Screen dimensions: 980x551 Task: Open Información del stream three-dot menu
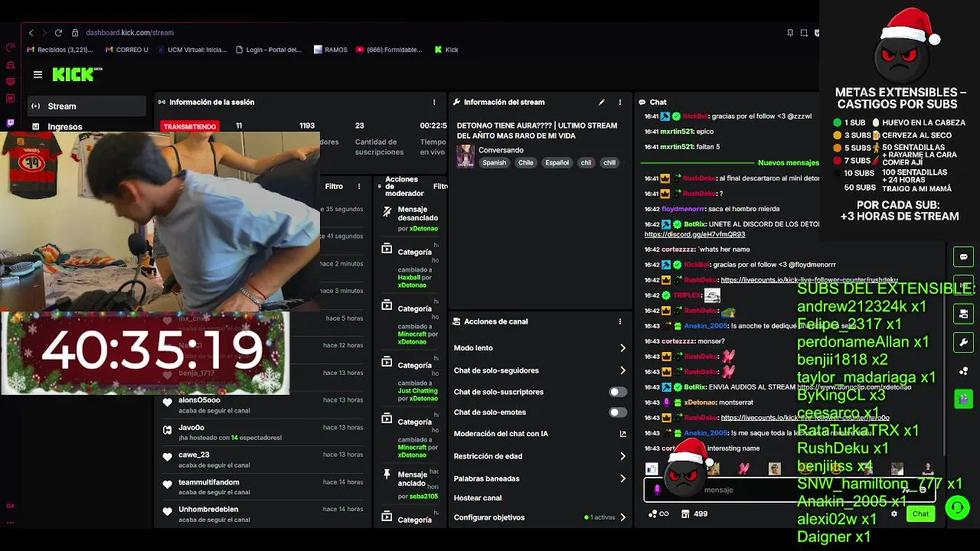click(x=620, y=102)
